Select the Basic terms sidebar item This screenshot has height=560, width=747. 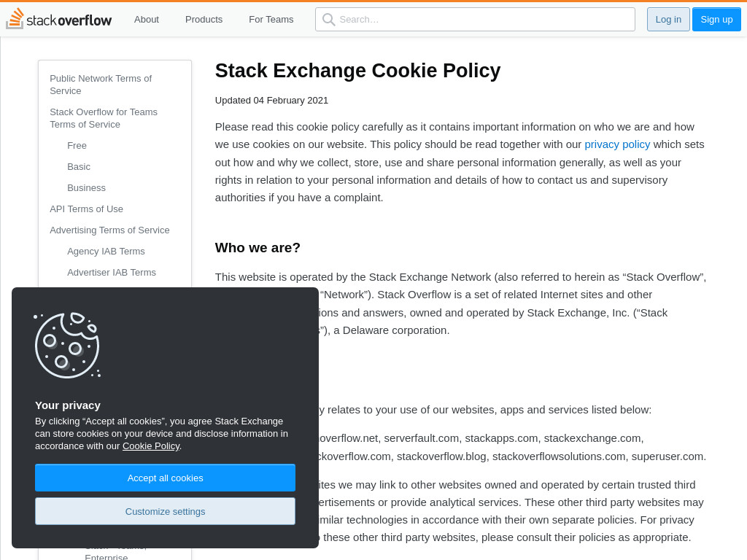(79, 167)
